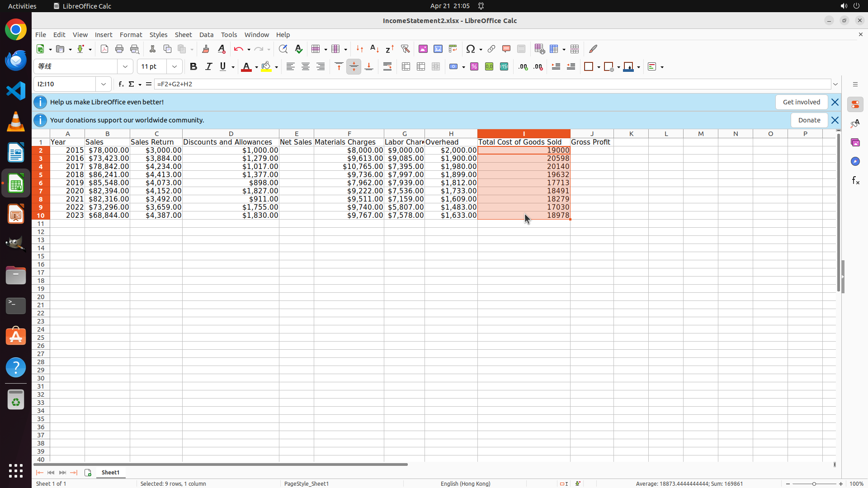Click the Clone Formatting paintbrush
Image resolution: width=868 pixels, height=488 pixels.
point(206,49)
